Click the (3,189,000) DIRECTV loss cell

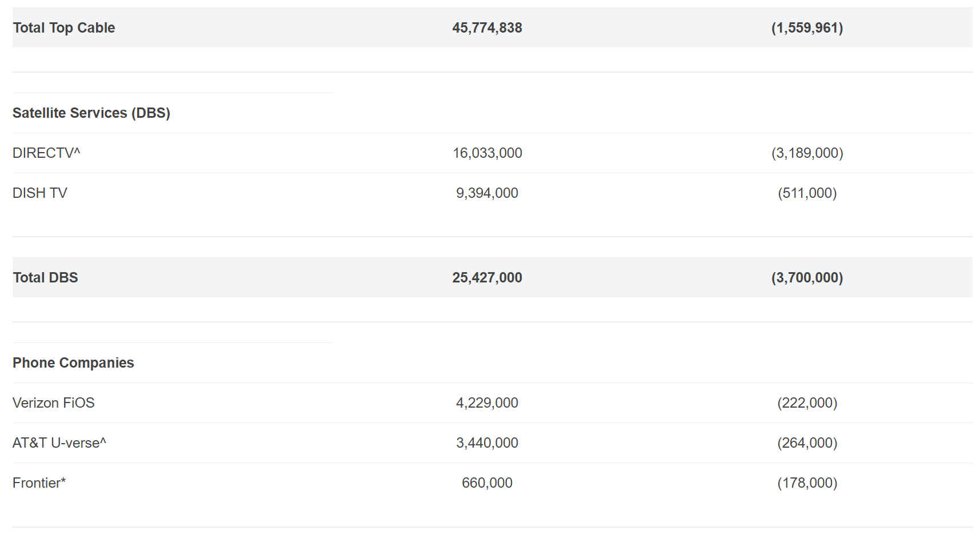coord(807,153)
